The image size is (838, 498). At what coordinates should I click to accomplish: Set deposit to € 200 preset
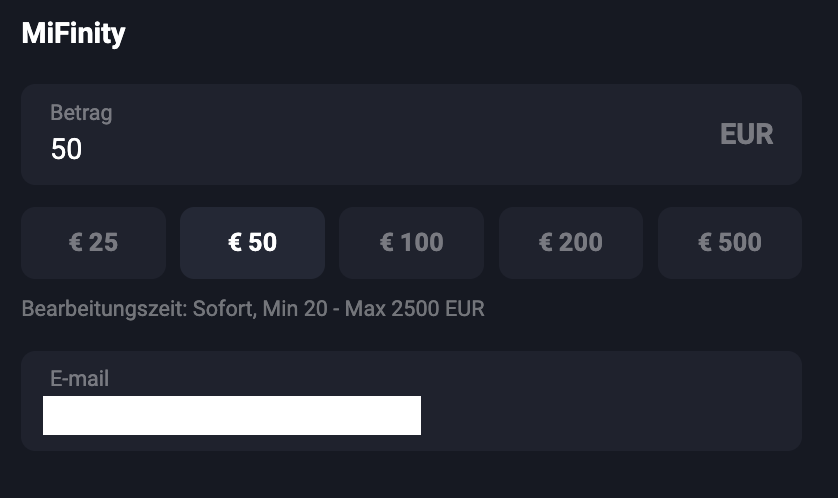coord(570,242)
